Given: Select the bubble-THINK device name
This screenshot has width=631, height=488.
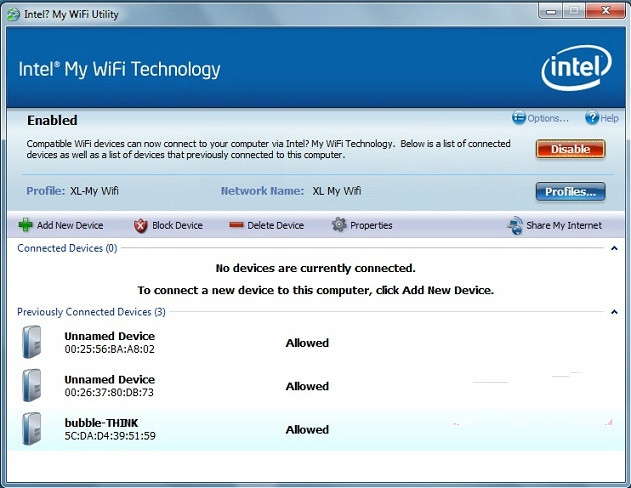Looking at the screenshot, I should [101, 423].
